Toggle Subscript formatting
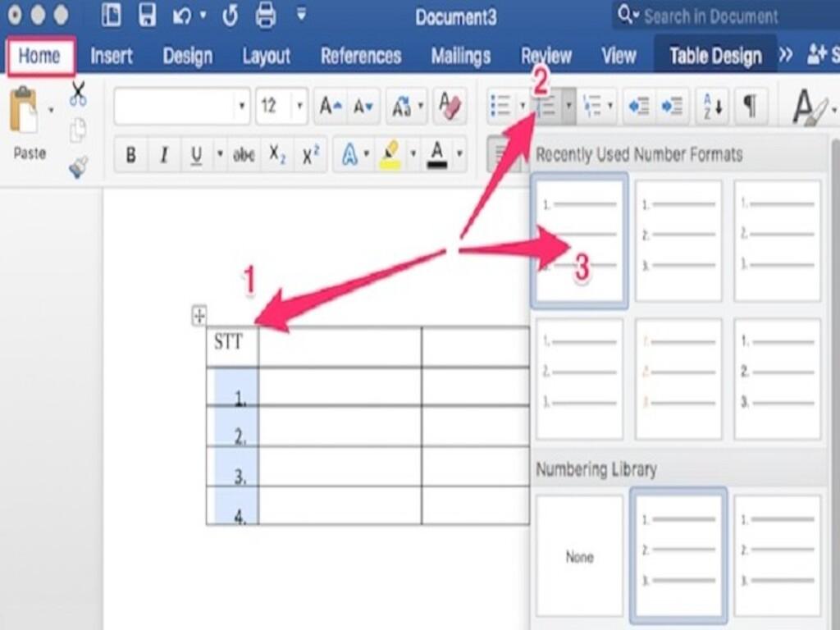The image size is (840, 630). (278, 154)
